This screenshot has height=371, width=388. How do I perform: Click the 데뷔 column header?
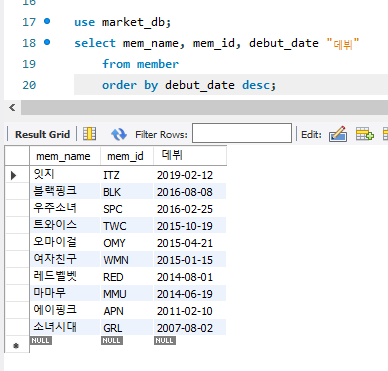coord(190,156)
